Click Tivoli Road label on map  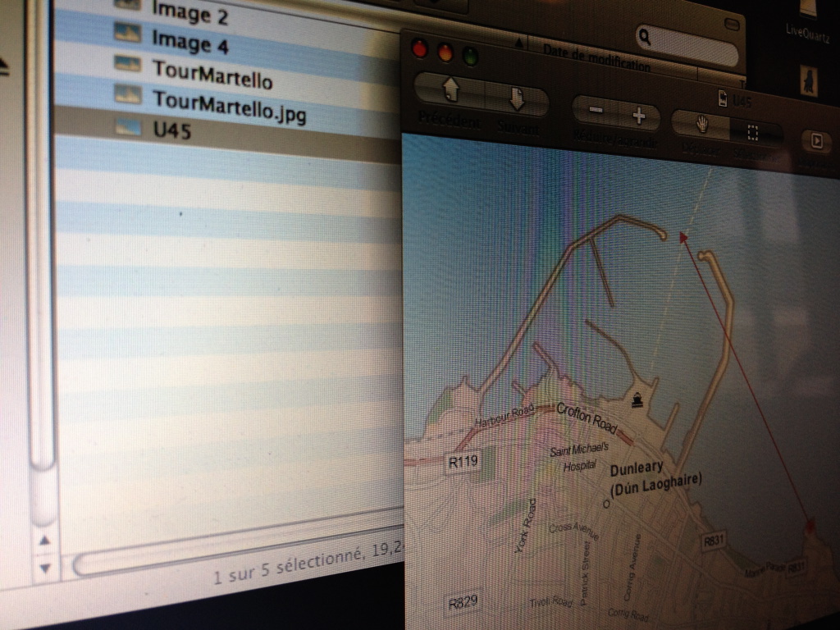pos(551,602)
